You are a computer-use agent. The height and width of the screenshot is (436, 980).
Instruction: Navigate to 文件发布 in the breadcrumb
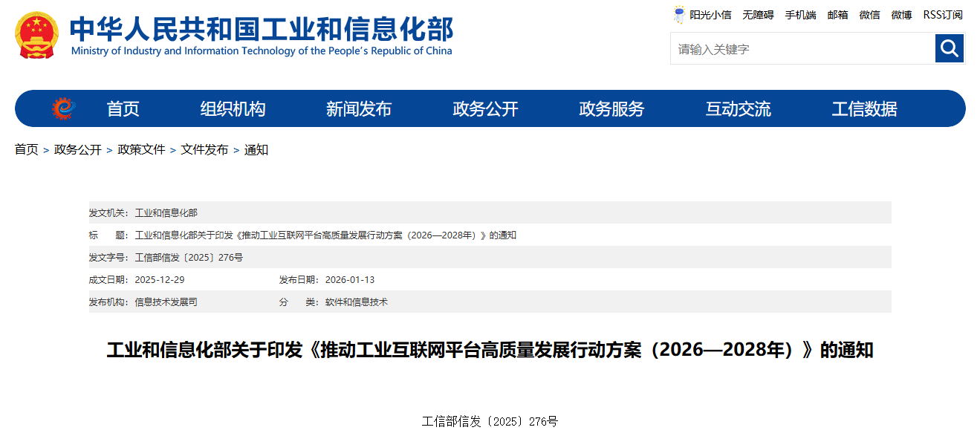tap(204, 149)
